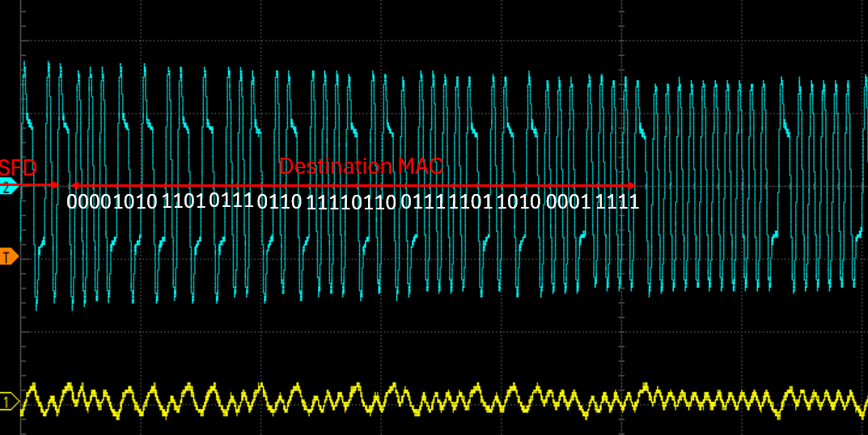This screenshot has height=435, width=868.
Task: Click the 11110110 bit group annotation
Action: (351, 202)
